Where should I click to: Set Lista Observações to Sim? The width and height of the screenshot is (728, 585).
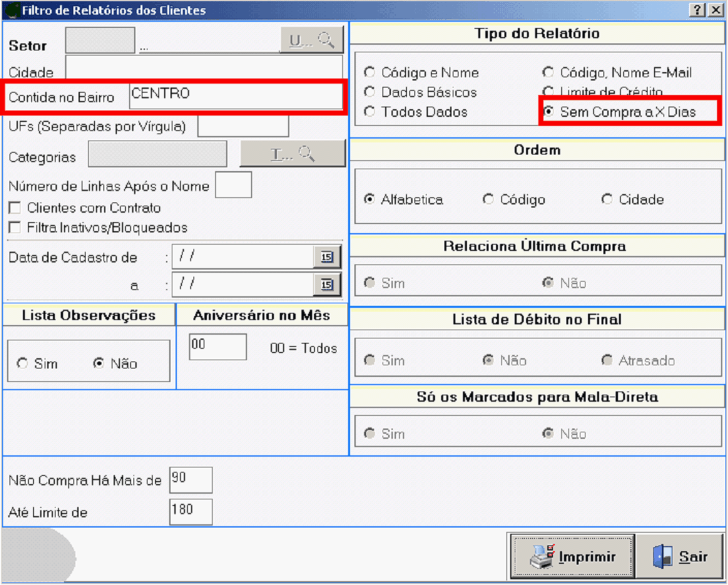[x=23, y=363]
